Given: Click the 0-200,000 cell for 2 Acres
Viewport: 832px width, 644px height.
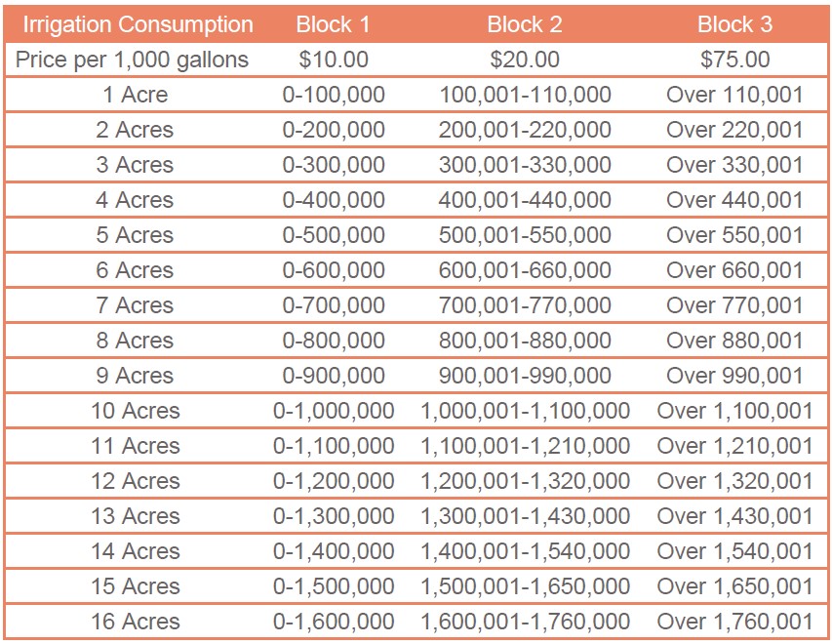Looking at the screenshot, I should (x=334, y=130).
